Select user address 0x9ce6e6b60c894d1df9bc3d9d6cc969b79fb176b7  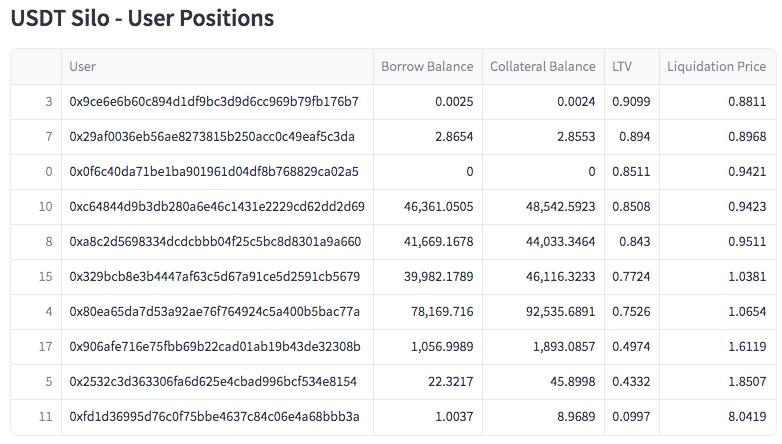click(214, 102)
